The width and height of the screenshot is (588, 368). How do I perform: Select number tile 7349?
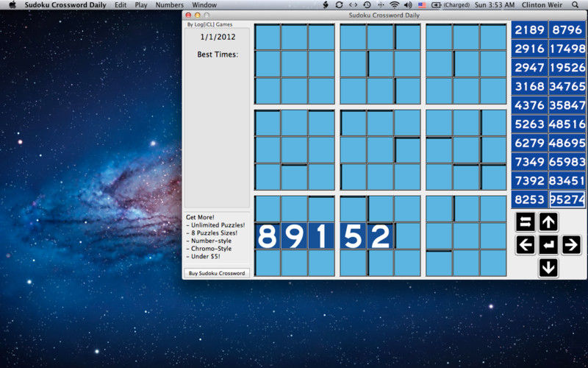tap(529, 162)
